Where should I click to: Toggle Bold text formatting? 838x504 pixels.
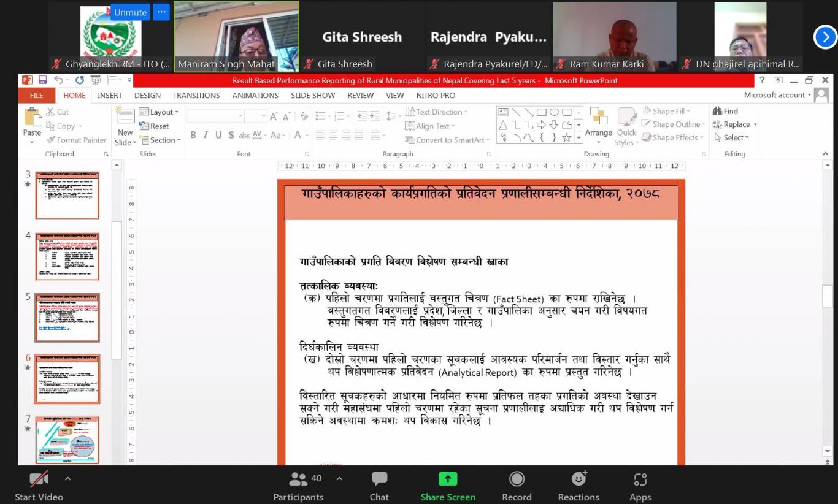click(x=193, y=135)
